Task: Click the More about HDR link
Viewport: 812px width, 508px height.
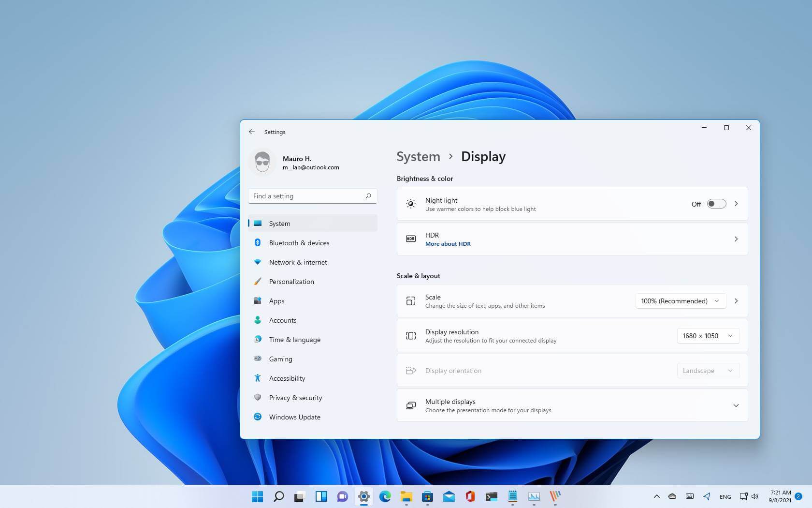Action: click(448, 244)
